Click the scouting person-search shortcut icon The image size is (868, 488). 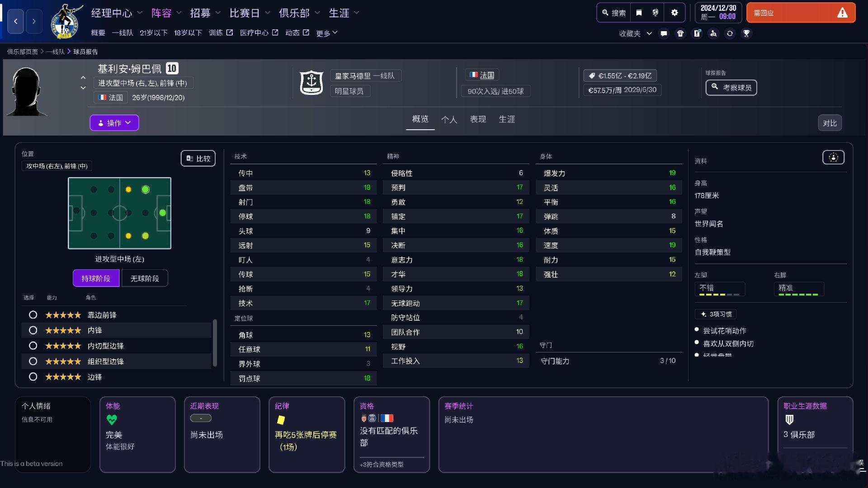point(713,33)
